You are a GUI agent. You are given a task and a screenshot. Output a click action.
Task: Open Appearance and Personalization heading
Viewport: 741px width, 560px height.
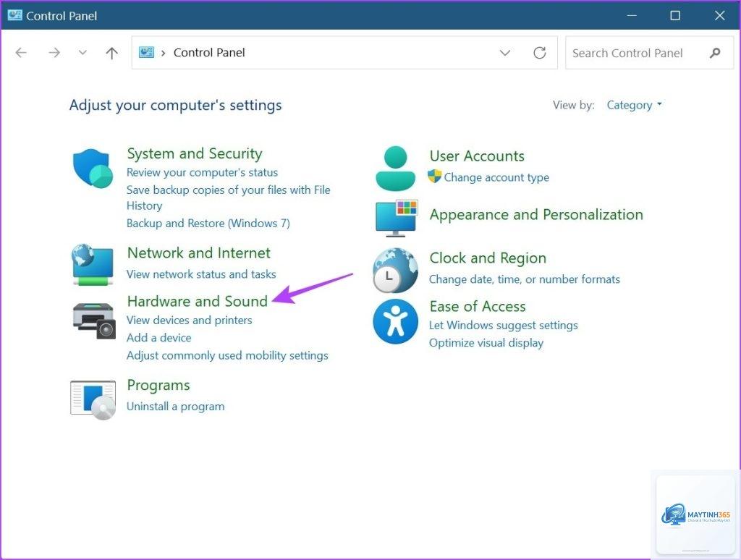pos(536,215)
